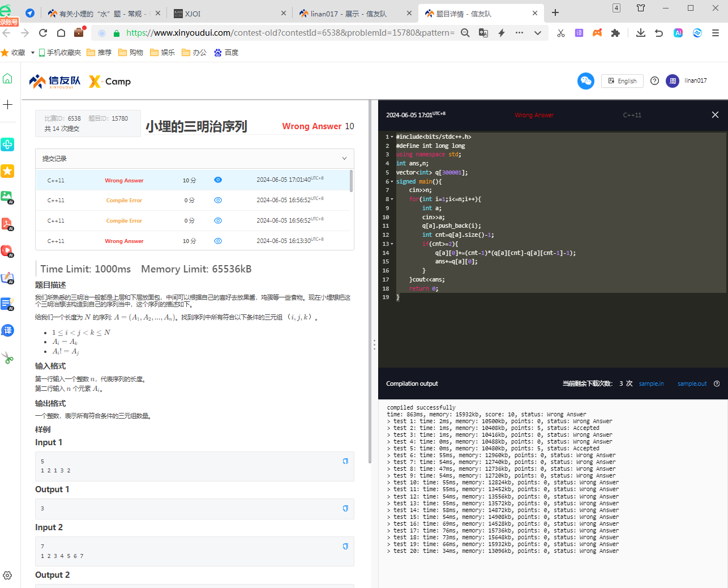Viewport: 728px width, 588px height.
Task: Click the help question mark icon in header
Action: coord(654,81)
